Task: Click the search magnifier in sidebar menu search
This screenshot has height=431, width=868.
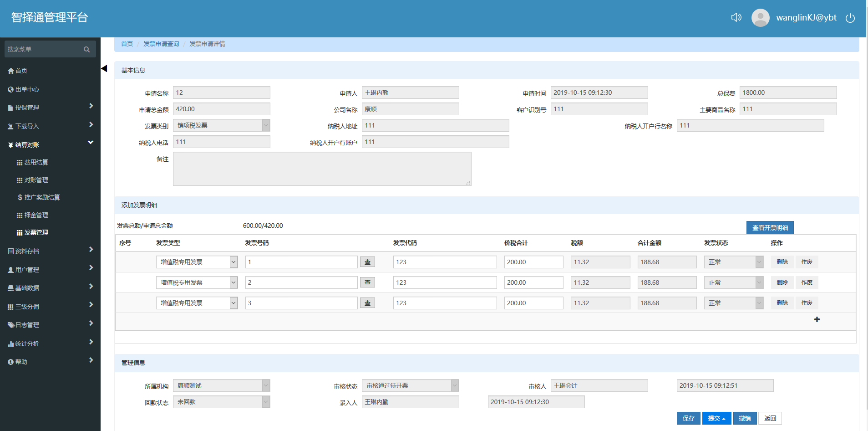Action: tap(86, 49)
